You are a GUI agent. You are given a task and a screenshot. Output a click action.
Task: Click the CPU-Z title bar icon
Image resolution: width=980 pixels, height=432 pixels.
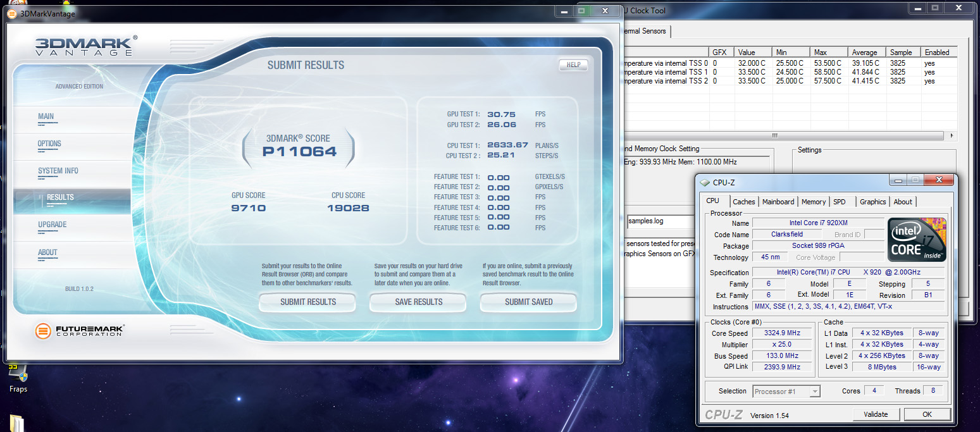coord(705,183)
